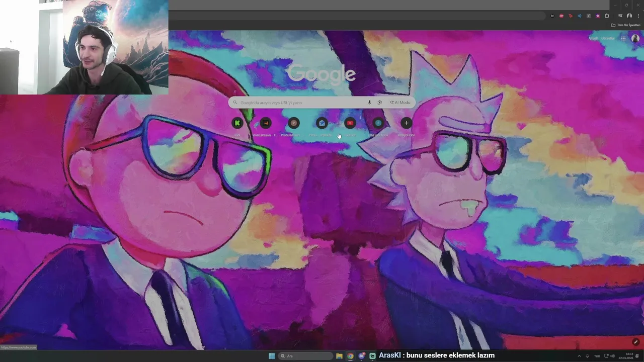644x362 pixels.
Task: Open taskbar network and volume settings
Action: [x=609, y=356]
